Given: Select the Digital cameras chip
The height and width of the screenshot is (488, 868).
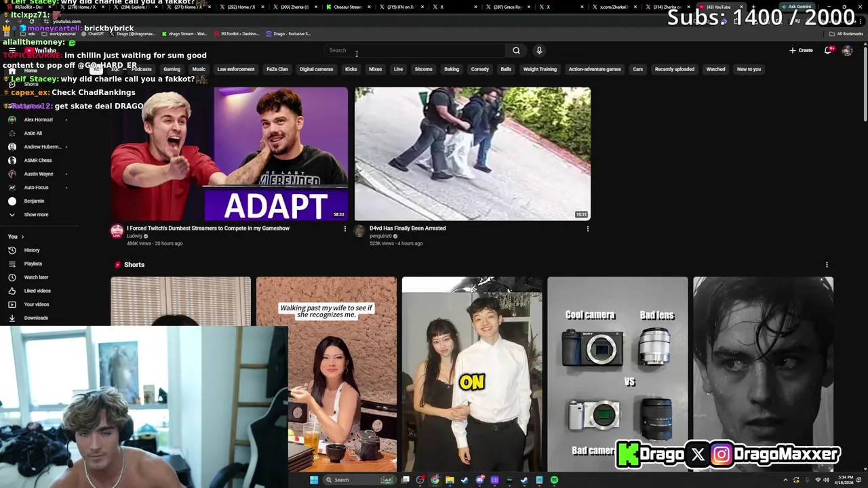Looking at the screenshot, I should click(317, 69).
